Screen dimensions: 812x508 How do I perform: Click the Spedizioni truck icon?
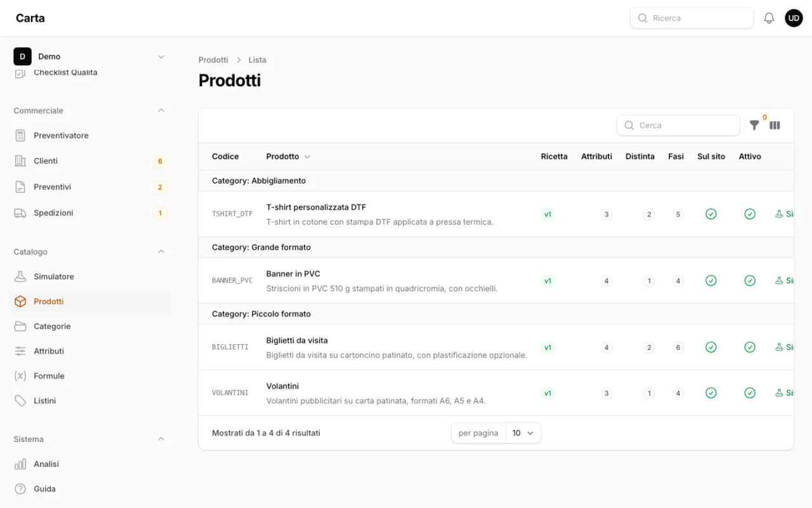tap(20, 213)
